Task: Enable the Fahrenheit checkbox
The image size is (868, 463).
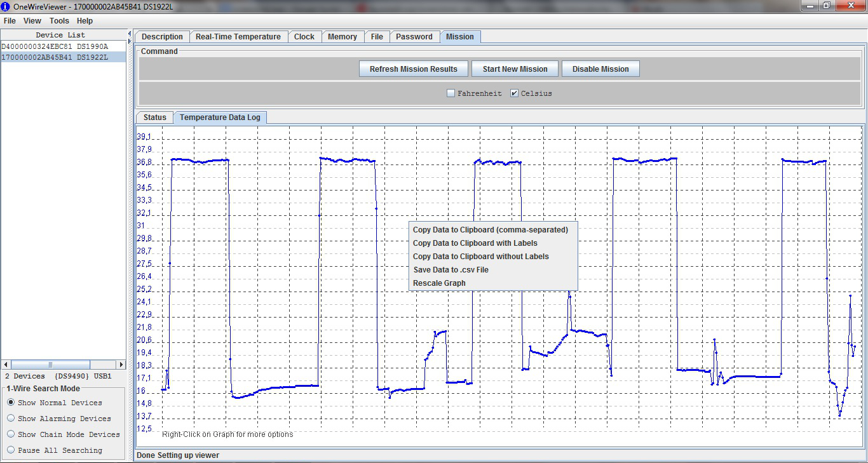Action: pos(451,93)
